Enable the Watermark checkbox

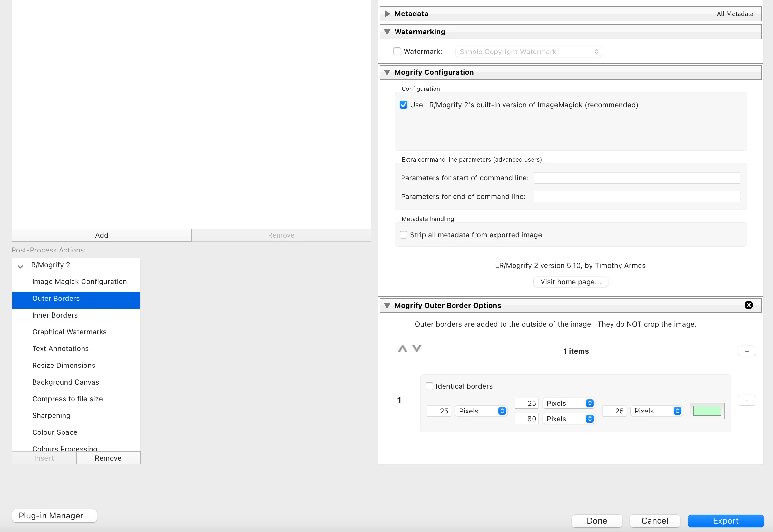pyautogui.click(x=397, y=51)
